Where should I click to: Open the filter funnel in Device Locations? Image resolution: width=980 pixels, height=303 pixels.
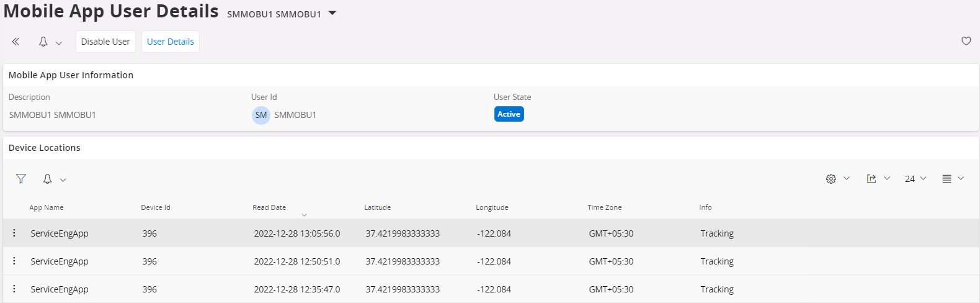coord(21,179)
